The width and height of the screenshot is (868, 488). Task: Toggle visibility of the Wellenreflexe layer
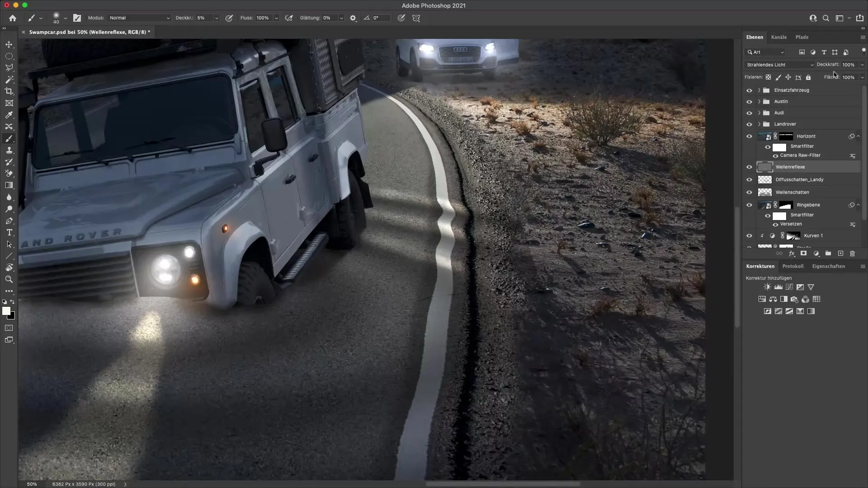pos(750,167)
